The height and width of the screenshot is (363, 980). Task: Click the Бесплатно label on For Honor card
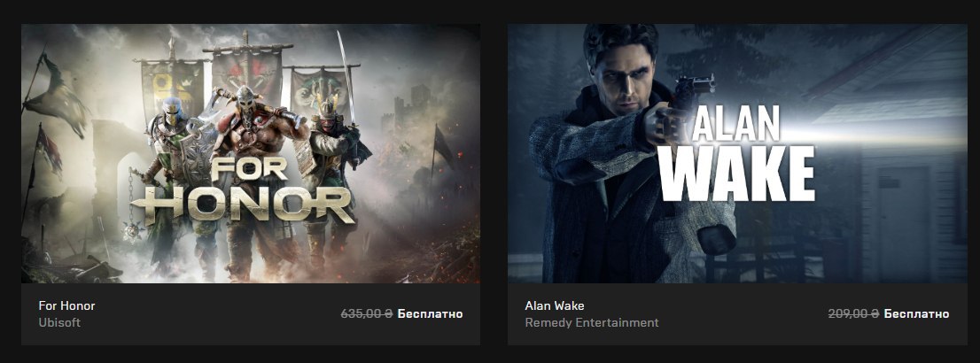[430, 313]
